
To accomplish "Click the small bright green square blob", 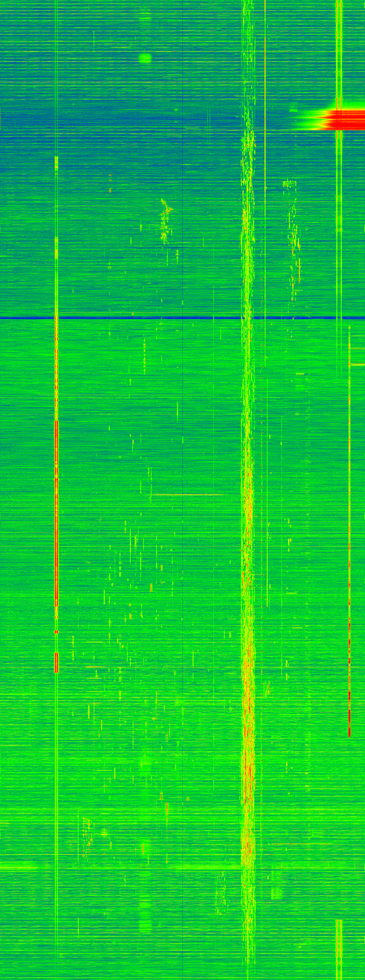I will pos(145,58).
